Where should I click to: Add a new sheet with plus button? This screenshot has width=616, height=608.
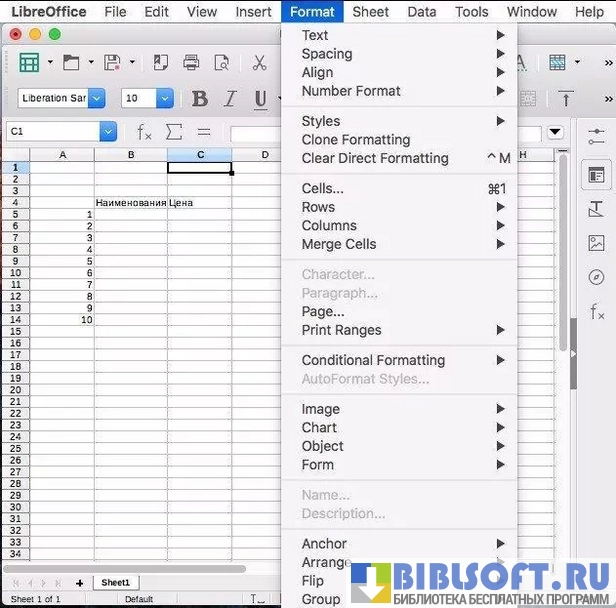click(x=80, y=583)
